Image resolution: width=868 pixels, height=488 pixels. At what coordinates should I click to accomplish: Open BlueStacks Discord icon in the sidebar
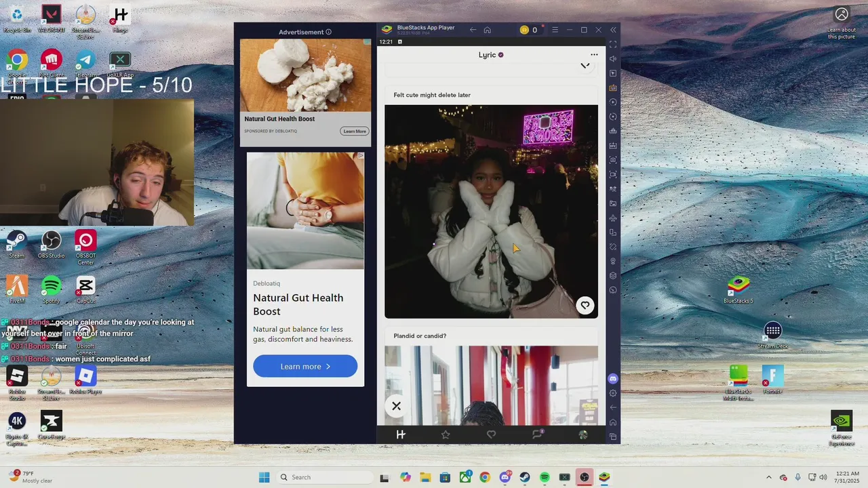(x=613, y=379)
